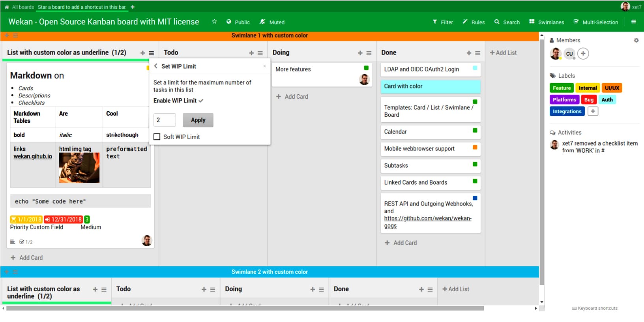
Task: Open the wekan.gihub.io link
Action: coord(33,156)
